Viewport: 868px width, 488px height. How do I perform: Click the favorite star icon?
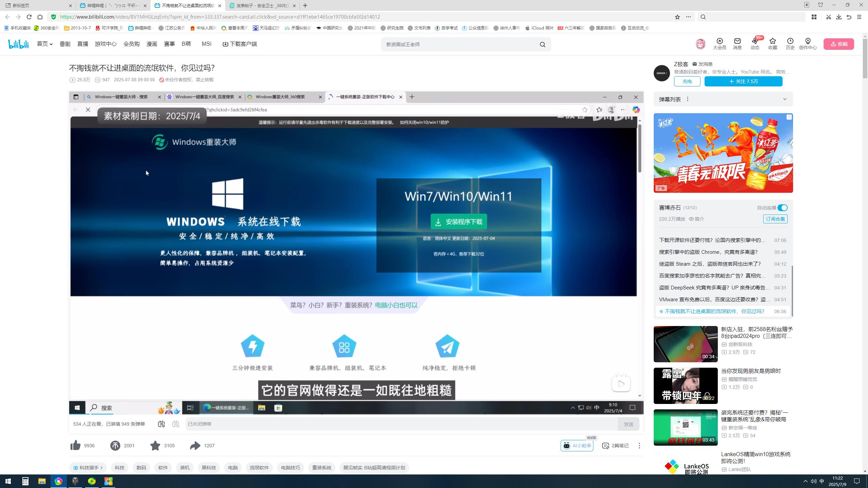pos(156,446)
